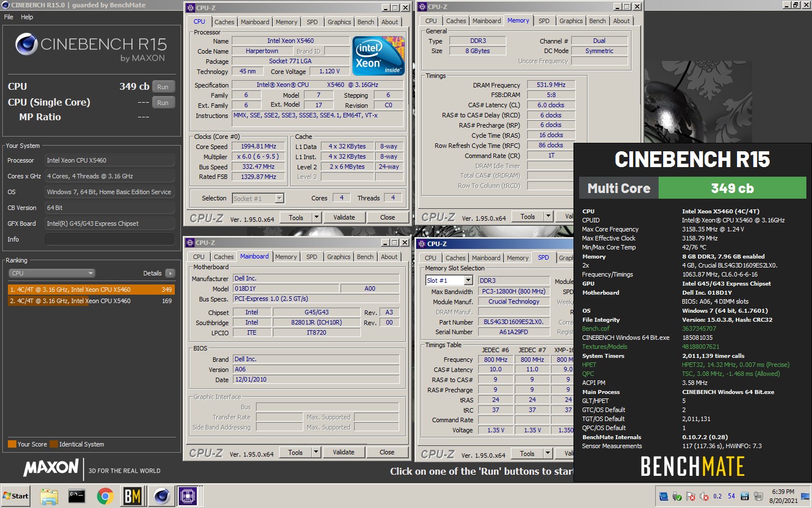The width and height of the screenshot is (812, 508).
Task: Click the Processor field Intel Xeon CPU X5460
Action: point(109,160)
